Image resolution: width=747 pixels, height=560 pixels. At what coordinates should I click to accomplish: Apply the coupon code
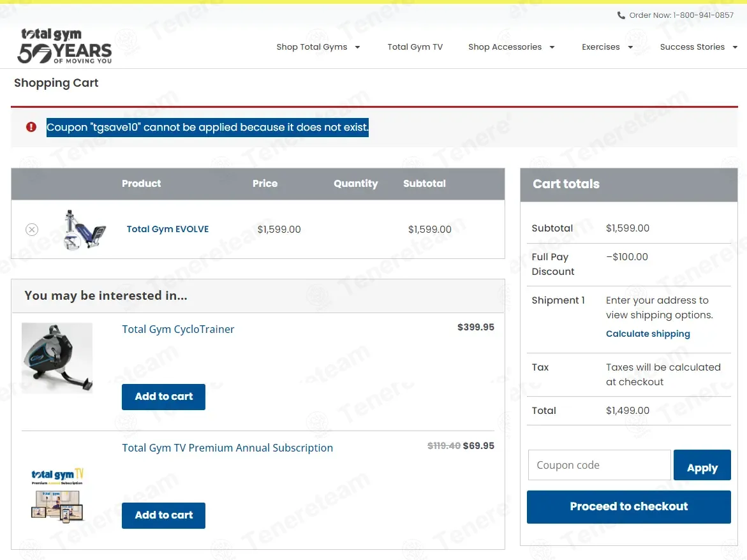click(x=702, y=465)
